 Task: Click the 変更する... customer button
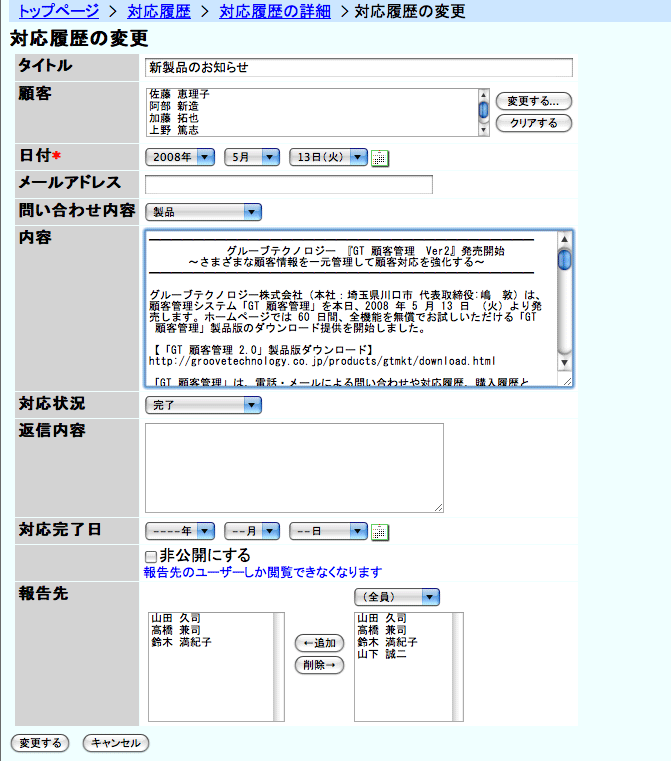coord(533,101)
